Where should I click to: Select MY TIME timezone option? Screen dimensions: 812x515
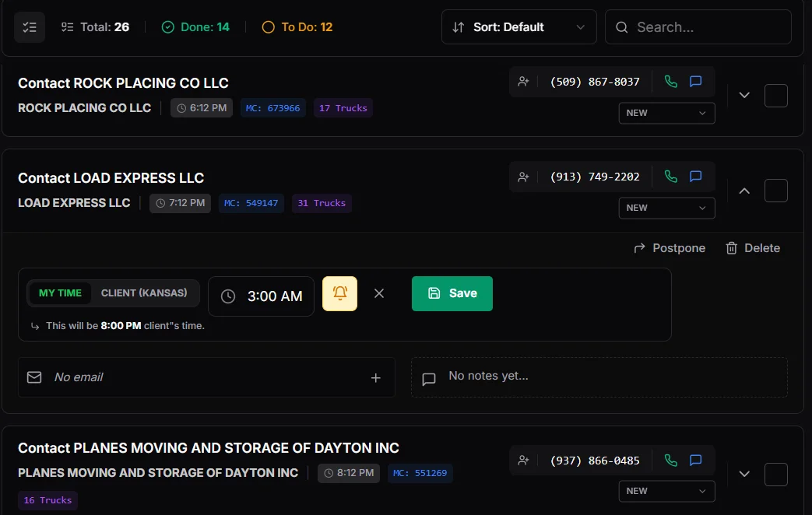[x=60, y=293]
